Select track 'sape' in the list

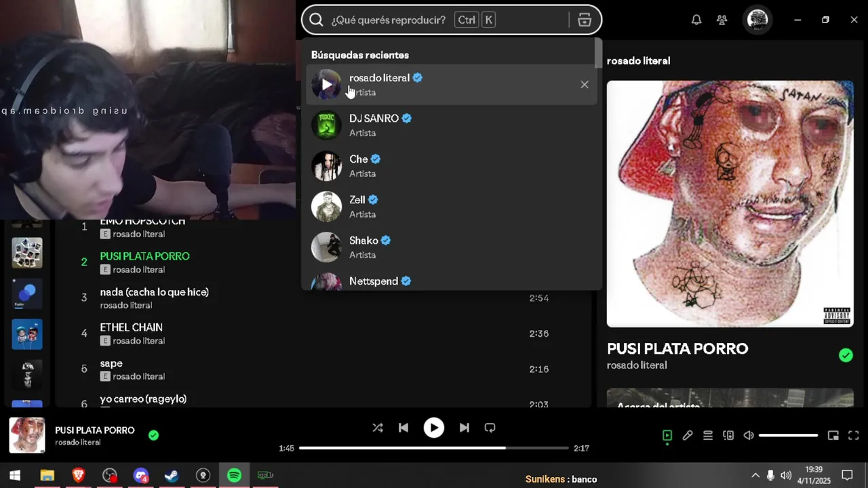click(x=111, y=363)
